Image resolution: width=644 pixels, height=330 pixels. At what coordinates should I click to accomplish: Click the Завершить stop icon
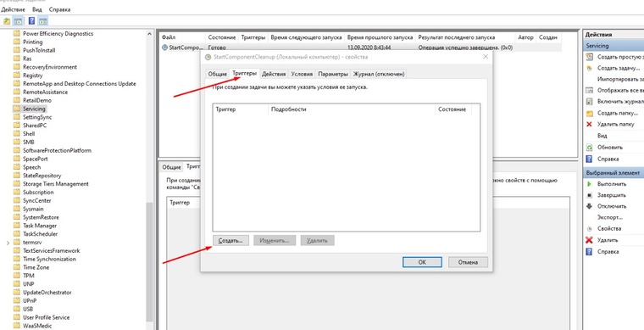[x=590, y=195]
